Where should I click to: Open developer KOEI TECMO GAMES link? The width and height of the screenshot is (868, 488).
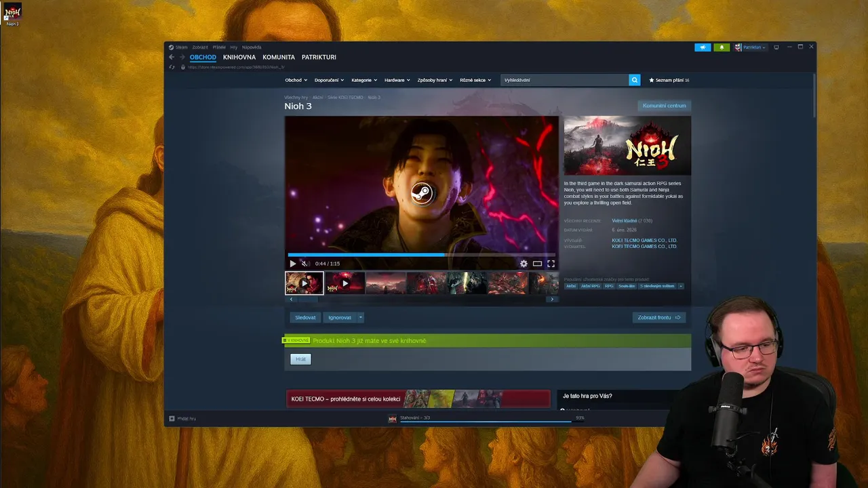pos(644,241)
